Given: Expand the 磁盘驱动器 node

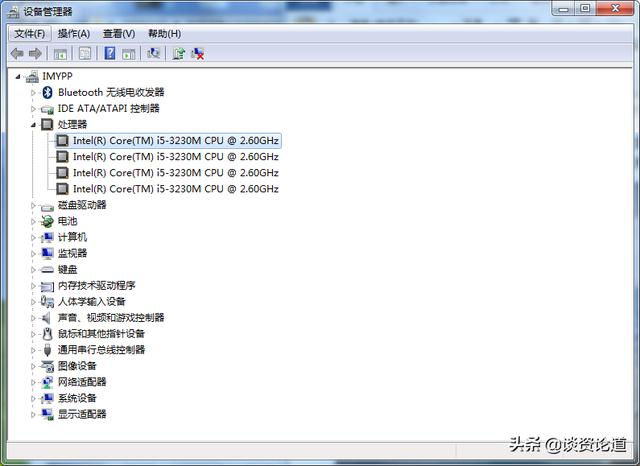Looking at the screenshot, I should (33, 206).
